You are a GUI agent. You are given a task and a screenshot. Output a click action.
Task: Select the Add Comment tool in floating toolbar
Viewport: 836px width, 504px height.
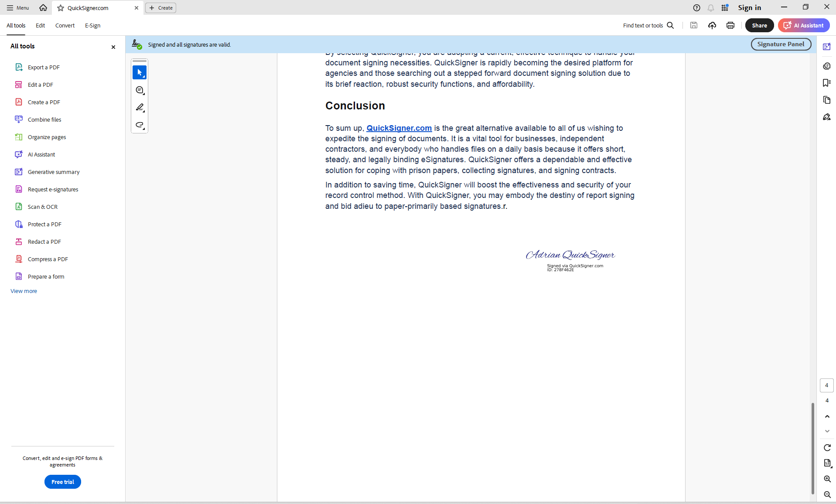click(140, 90)
